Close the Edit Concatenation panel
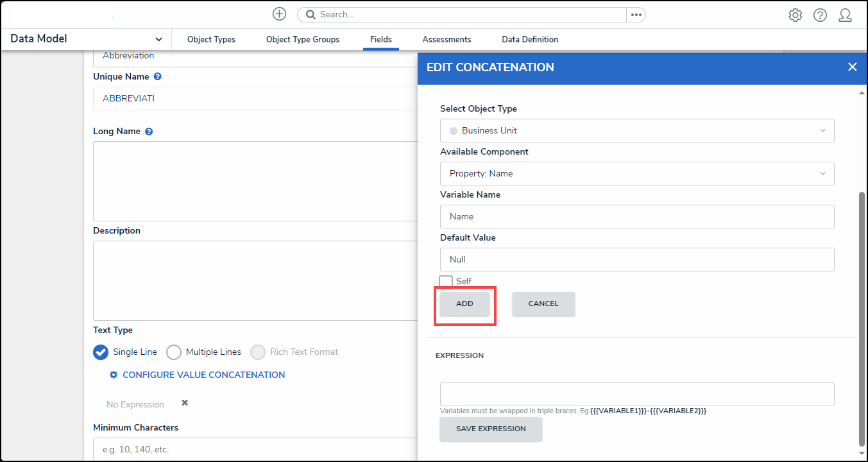 point(852,67)
